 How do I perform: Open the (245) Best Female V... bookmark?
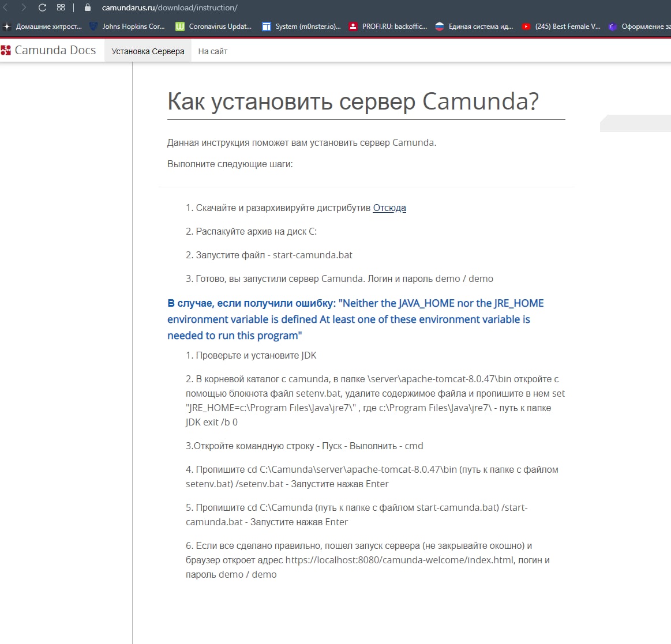click(561, 27)
